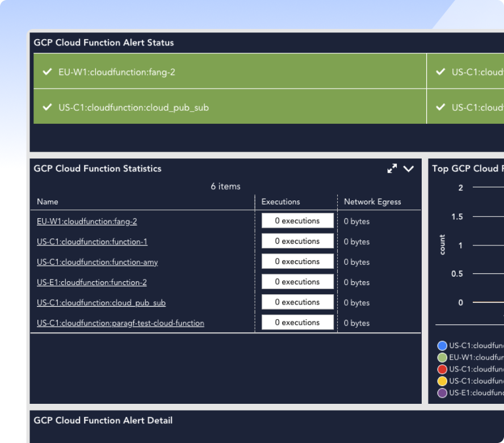Screen dimensions: 504x443
Task: Open the US-C1:cloudfunction:cloud_pub_sub link in the table
Action: point(101,303)
